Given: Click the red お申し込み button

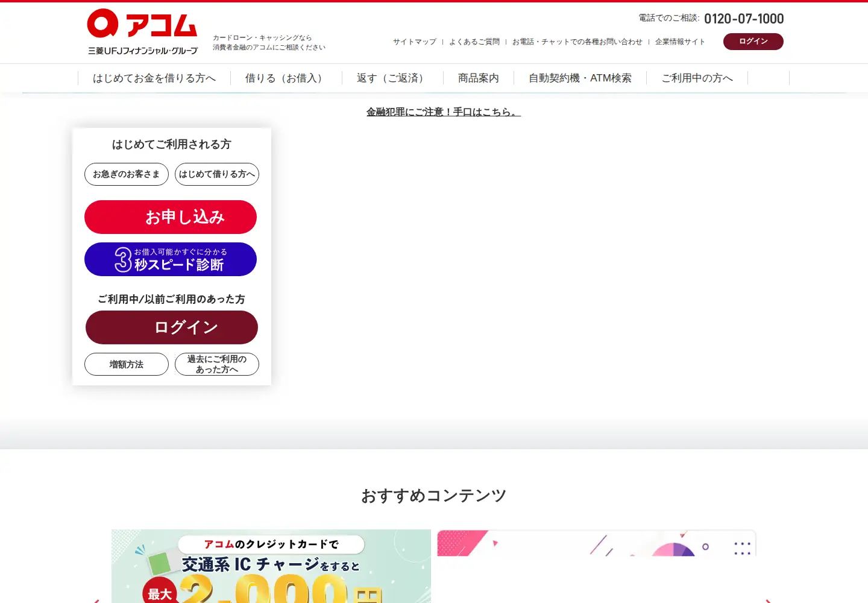Looking at the screenshot, I should click(171, 217).
